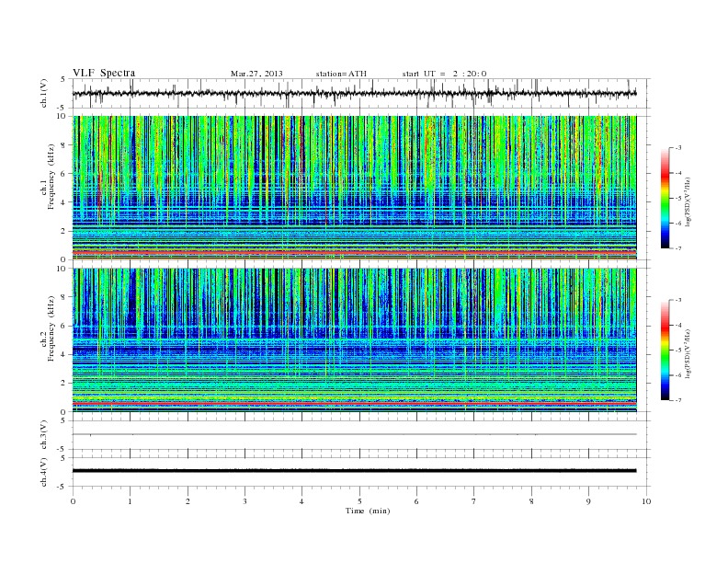Image resolution: width=728 pixels, height=563 pixels.
Task: Click the 'Time (min)' axis label
Action: pos(368,511)
